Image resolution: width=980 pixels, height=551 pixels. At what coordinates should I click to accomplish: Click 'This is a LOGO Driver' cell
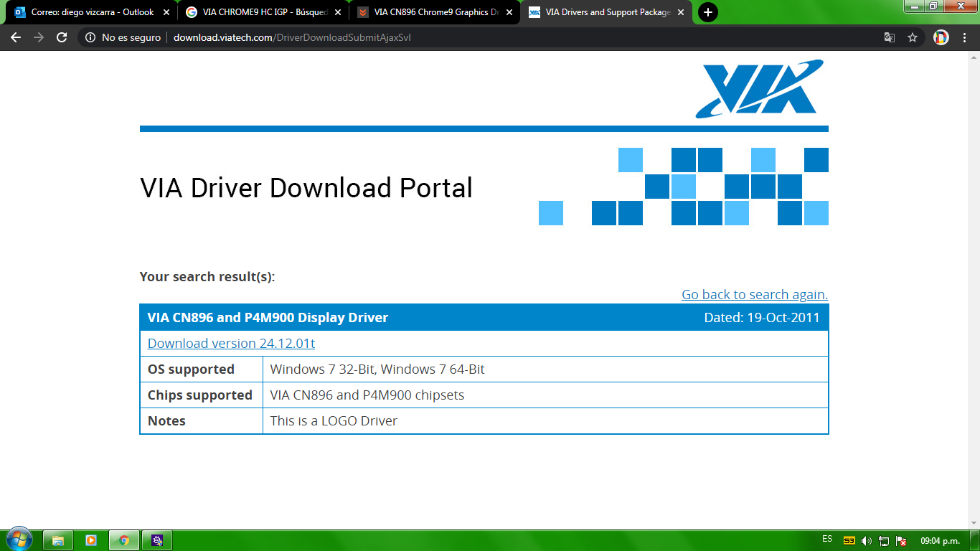(x=545, y=421)
